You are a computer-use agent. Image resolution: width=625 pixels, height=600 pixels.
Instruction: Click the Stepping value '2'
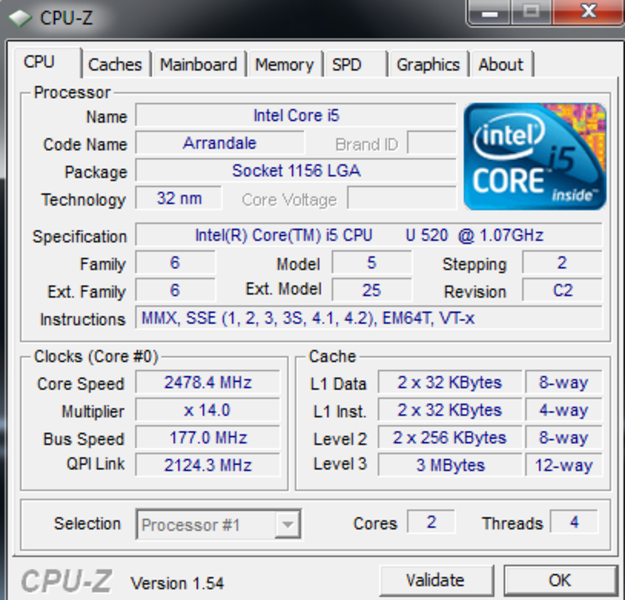tap(562, 263)
